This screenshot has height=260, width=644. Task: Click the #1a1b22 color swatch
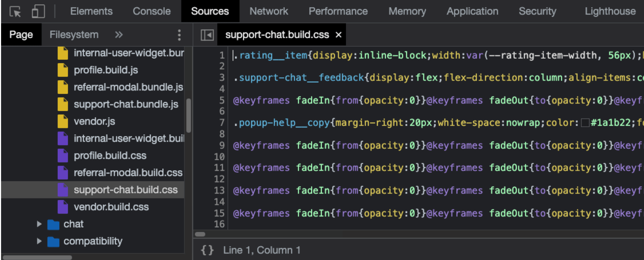click(x=585, y=123)
